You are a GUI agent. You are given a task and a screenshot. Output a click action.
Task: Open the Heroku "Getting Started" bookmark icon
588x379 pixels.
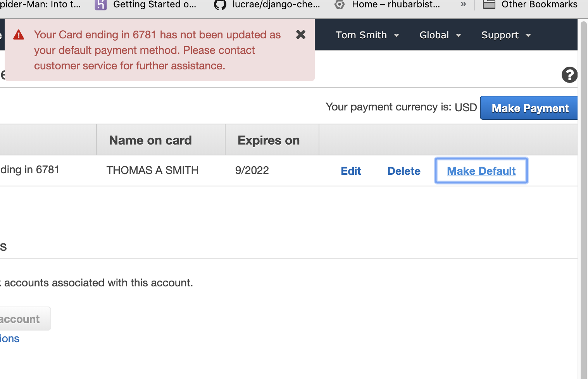point(101,5)
